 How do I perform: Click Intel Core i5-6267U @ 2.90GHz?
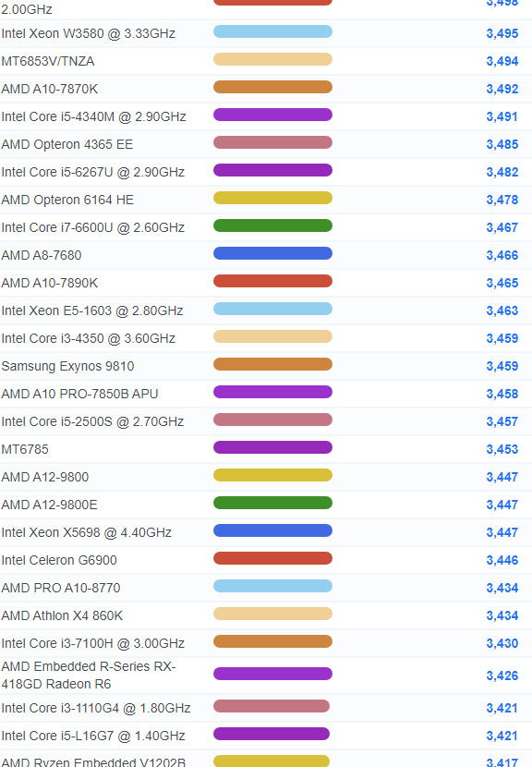[x=93, y=172]
